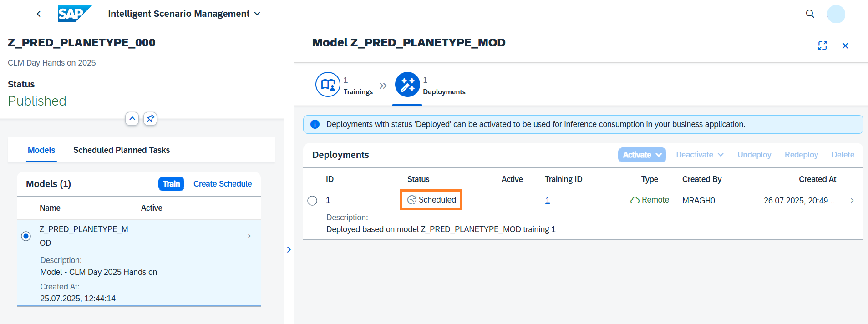Screen dimensions: 868x324
Task: Close the model detail panel
Action: click(845, 46)
